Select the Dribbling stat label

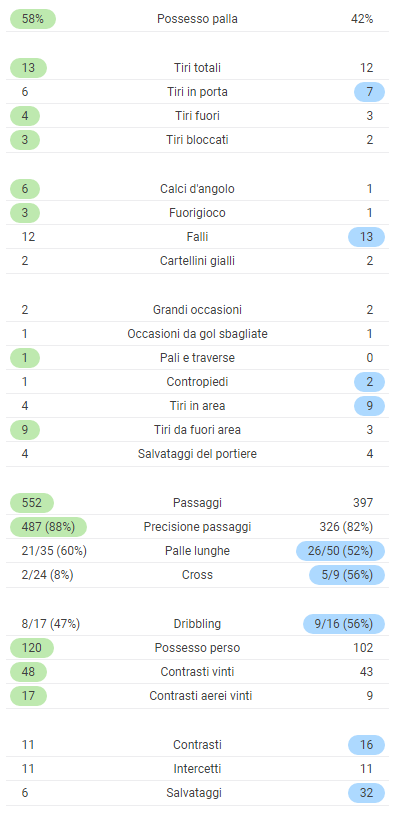197,624
